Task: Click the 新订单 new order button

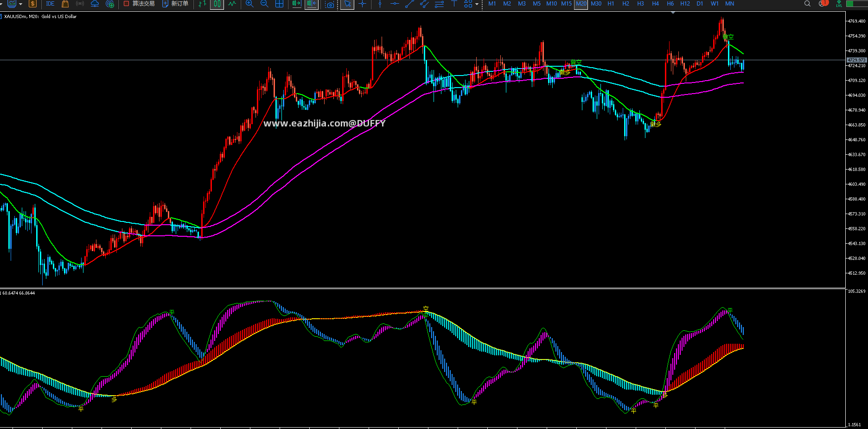Action: coord(175,4)
